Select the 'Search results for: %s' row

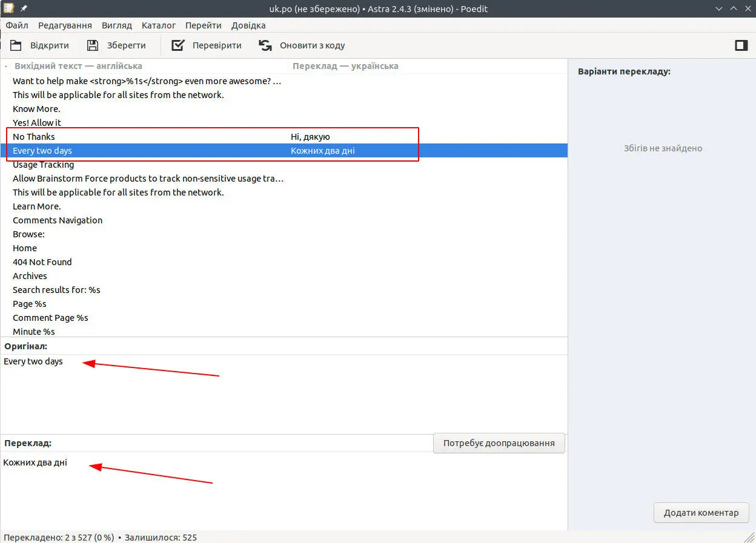coord(284,290)
